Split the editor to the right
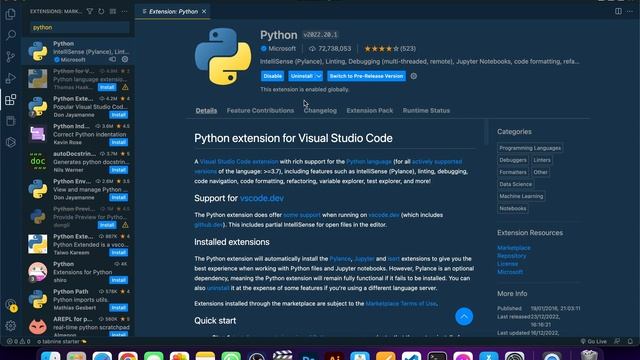The height and width of the screenshot is (360, 640). pos(618,11)
